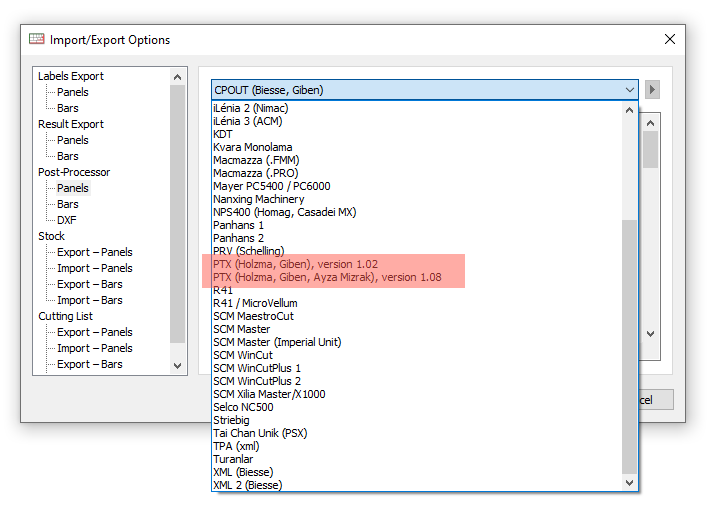Image resolution: width=709 pixels, height=520 pixels.
Task: Click the Import/Export Options title icon
Action: coord(37,39)
